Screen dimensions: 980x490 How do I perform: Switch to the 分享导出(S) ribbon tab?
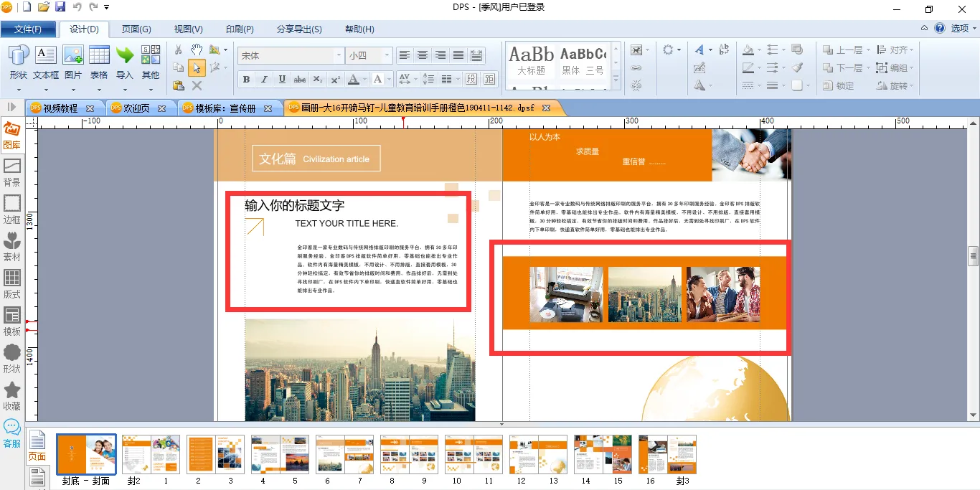click(300, 29)
